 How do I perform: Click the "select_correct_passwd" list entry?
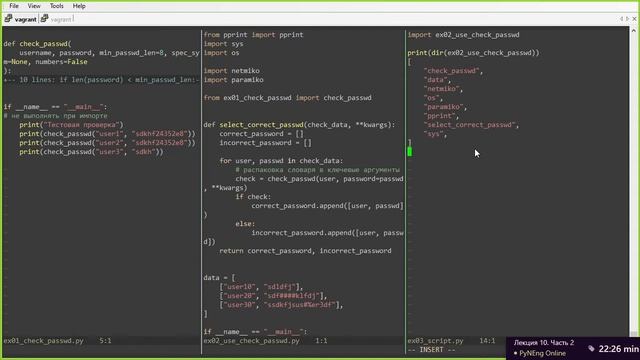pyautogui.click(x=471, y=125)
